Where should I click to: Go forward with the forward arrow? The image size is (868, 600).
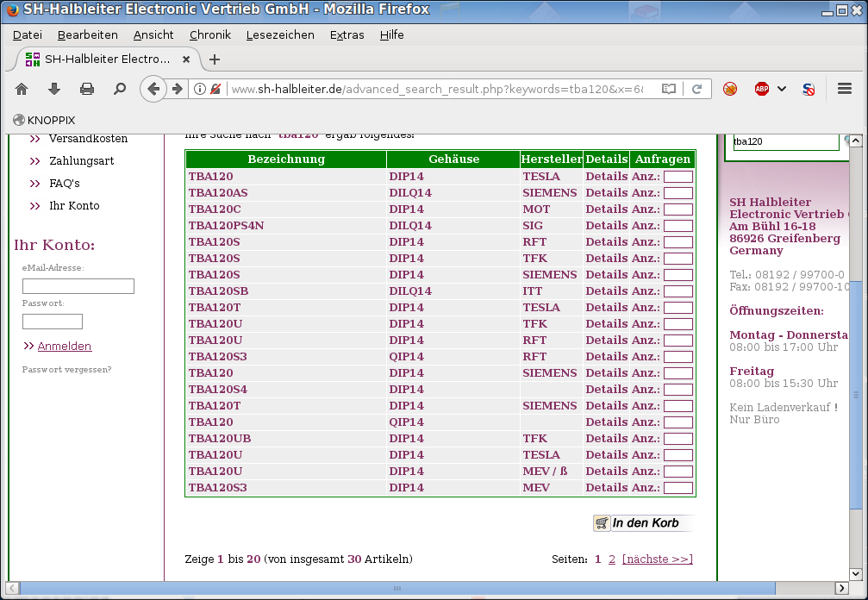tap(178, 89)
